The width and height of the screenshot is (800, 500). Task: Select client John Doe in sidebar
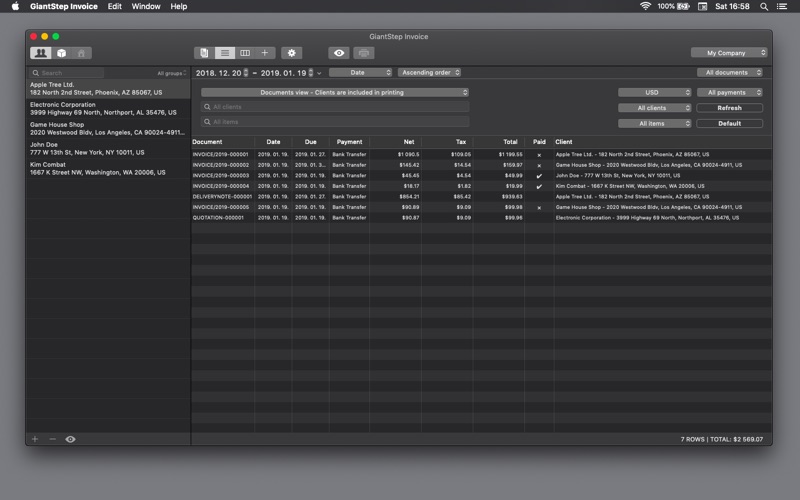[x=108, y=148]
